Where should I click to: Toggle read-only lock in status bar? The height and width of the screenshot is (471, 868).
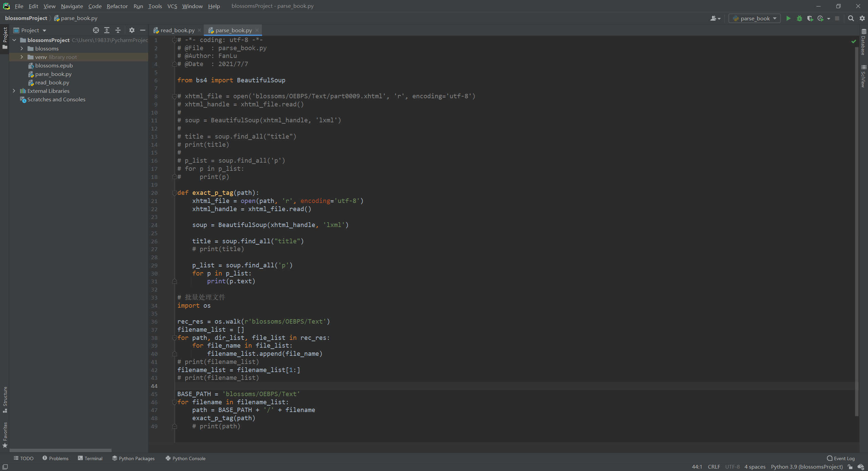point(850,467)
